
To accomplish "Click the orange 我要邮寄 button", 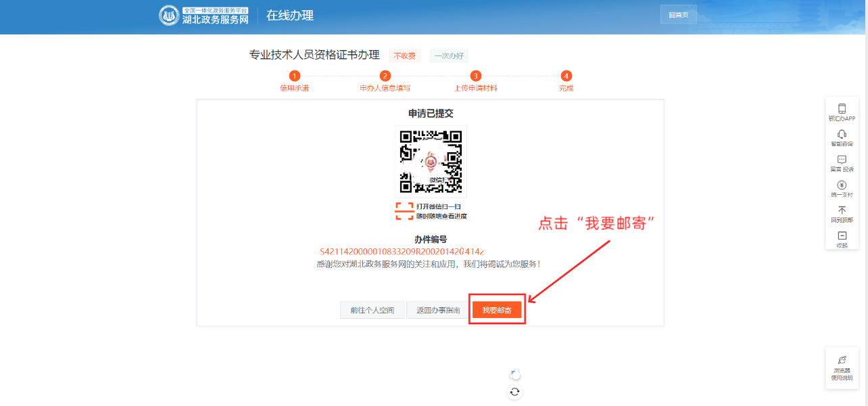I will 497,311.
